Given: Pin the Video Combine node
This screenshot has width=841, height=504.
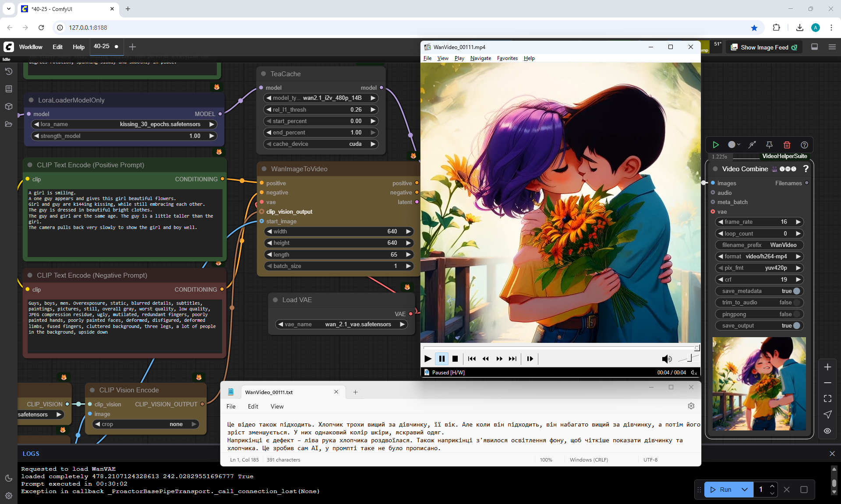Looking at the screenshot, I should (769, 145).
